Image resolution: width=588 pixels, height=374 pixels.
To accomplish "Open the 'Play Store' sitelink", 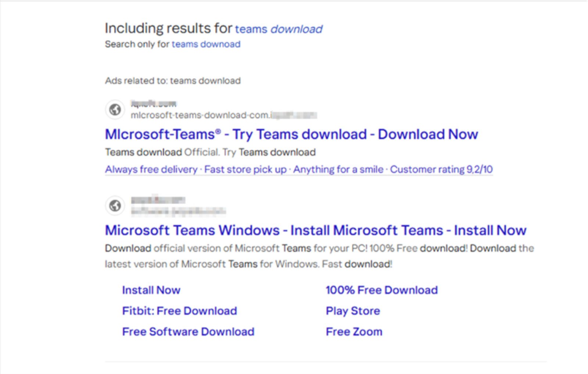I will [353, 311].
